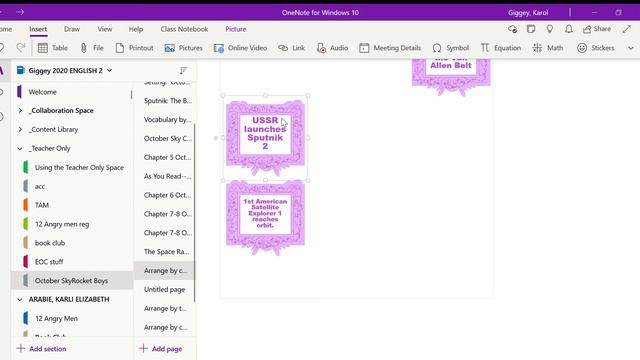Insert a Table from the ribbon

(53, 48)
